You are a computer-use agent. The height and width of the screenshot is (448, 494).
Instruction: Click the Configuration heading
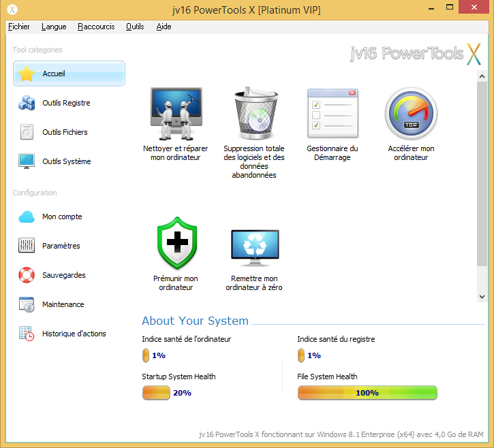[x=35, y=193]
